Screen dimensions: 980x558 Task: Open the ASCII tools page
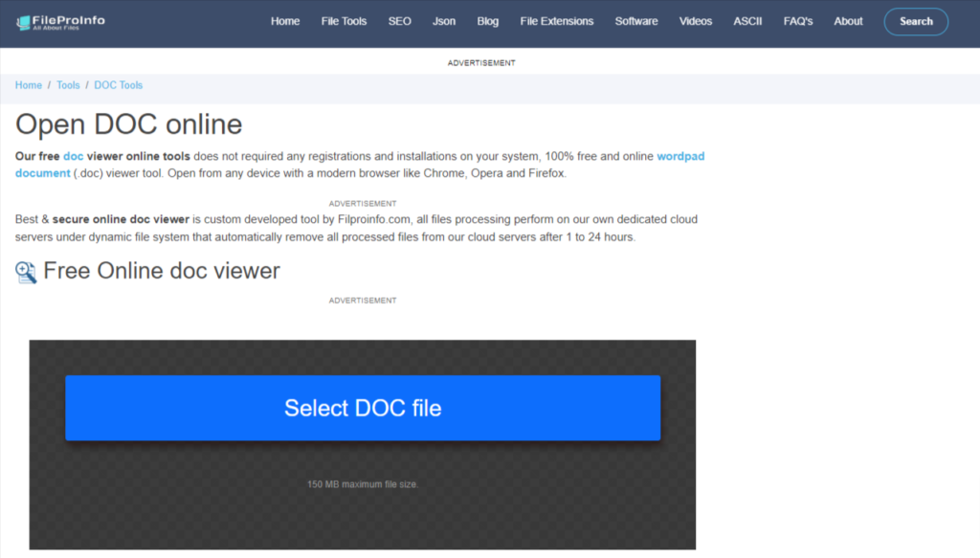coord(746,20)
